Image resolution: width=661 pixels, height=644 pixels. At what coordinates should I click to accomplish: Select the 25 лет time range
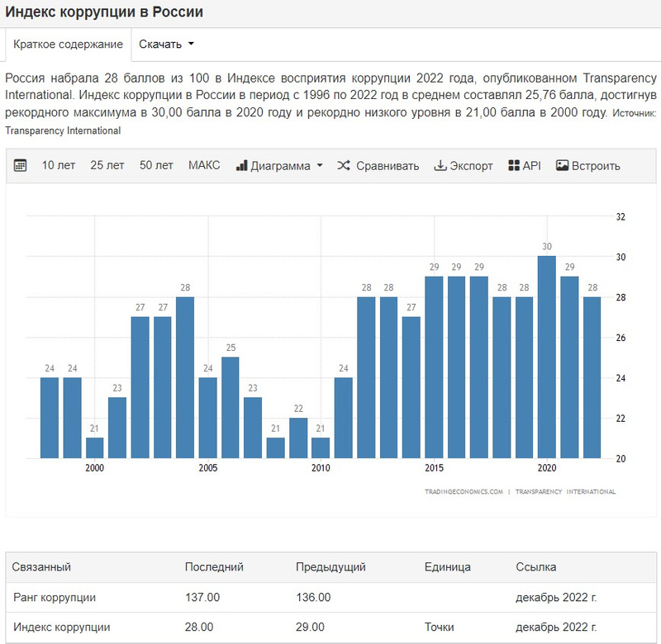click(x=107, y=166)
